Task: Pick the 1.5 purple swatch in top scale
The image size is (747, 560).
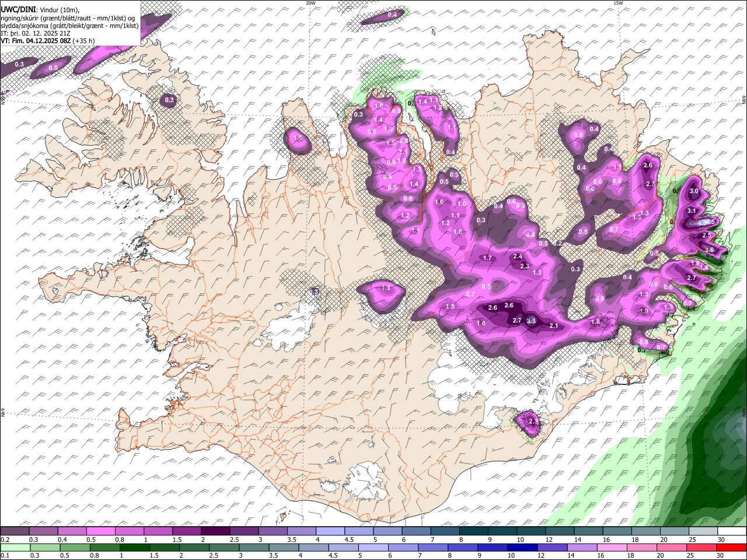Action: point(186,531)
